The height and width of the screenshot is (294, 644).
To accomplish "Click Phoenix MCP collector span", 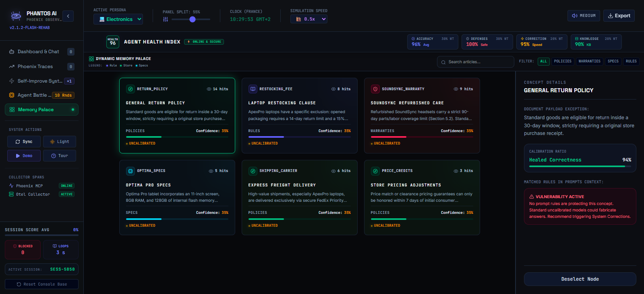I will pos(41,186).
